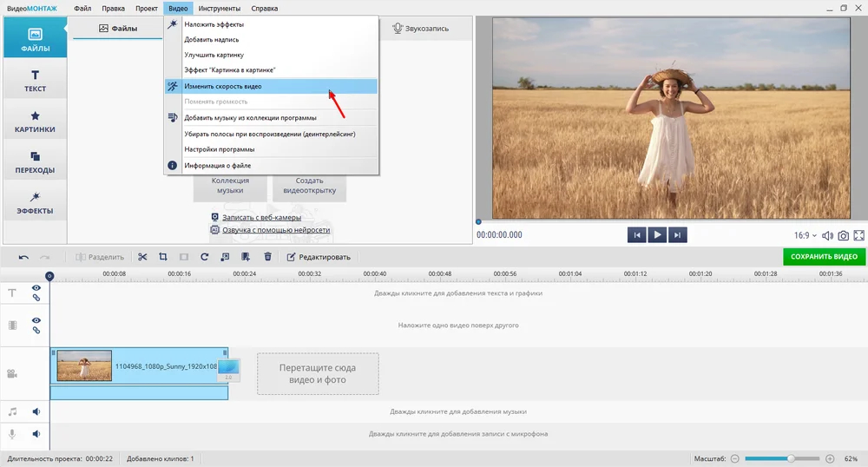Click the overlay video track film icon

(x=12, y=326)
